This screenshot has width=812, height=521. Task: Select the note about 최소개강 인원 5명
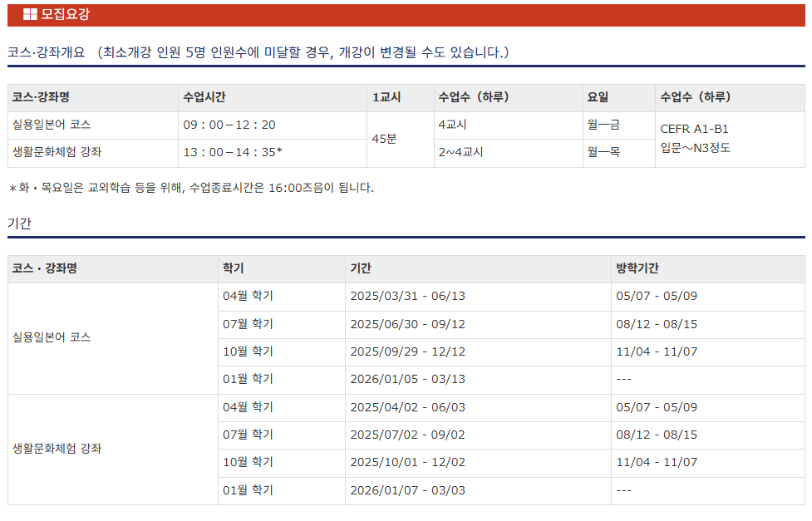coord(303,52)
